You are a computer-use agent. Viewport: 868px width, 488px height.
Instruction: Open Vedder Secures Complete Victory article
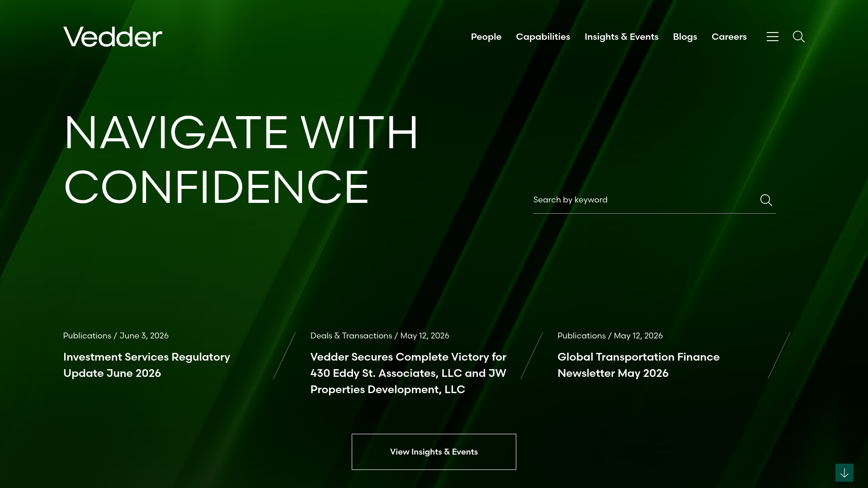pos(408,373)
